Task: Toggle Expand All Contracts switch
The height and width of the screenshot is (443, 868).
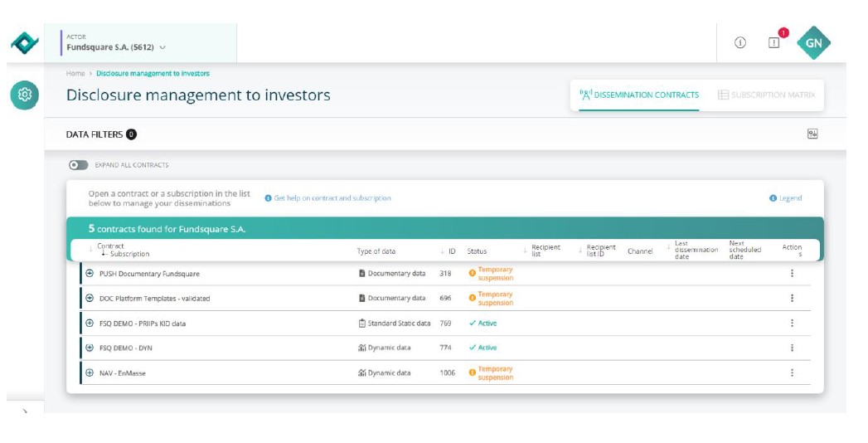Action: 79,165
